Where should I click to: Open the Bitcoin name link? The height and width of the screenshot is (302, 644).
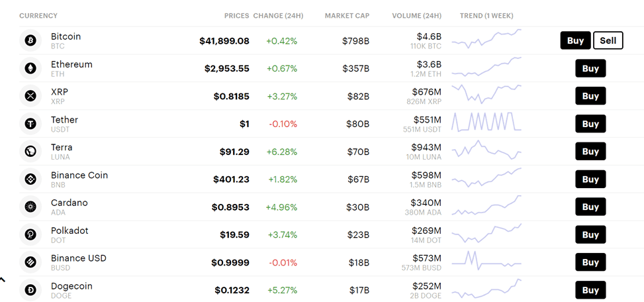[x=66, y=36]
